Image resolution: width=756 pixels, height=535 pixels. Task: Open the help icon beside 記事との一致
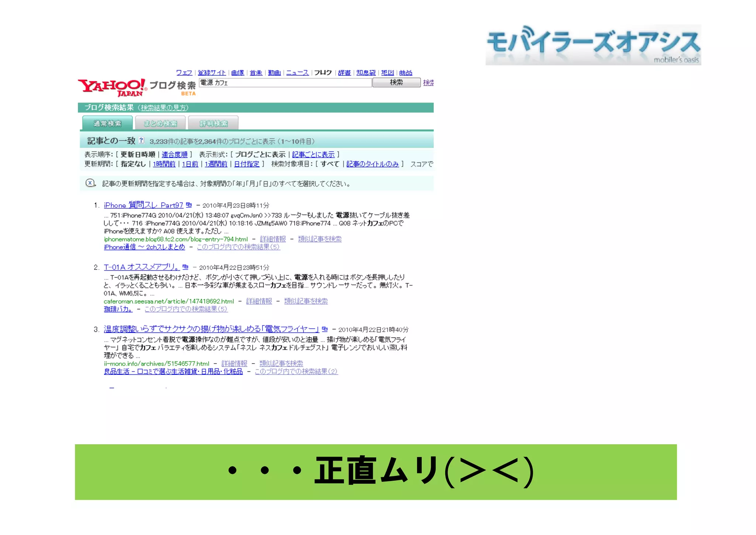pyautogui.click(x=141, y=140)
